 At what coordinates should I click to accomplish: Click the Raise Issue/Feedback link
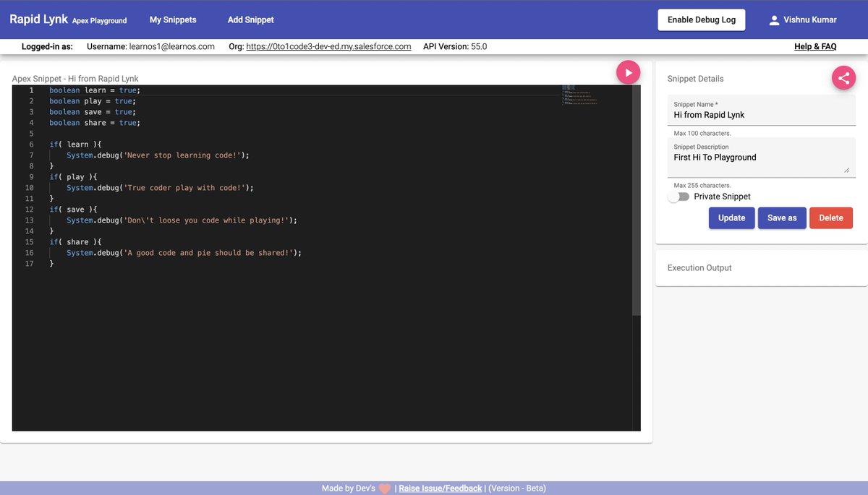[441, 488]
